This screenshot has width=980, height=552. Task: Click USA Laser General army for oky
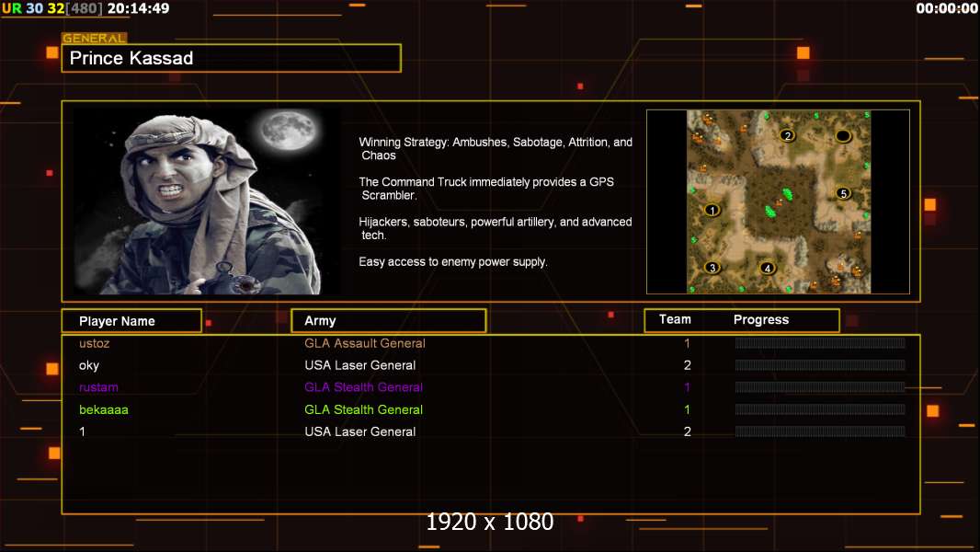[x=360, y=365]
